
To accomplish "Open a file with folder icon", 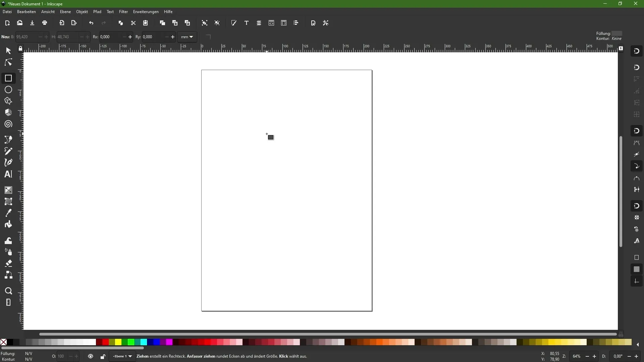I will point(20,23).
